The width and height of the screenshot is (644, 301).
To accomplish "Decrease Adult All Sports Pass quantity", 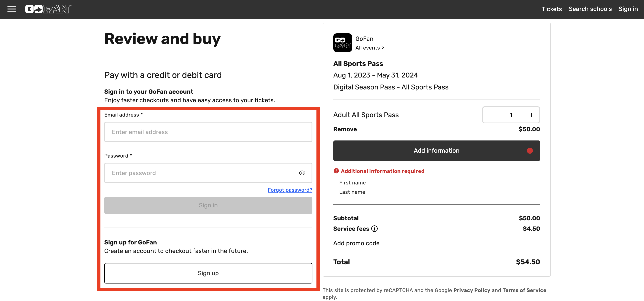I will [490, 115].
